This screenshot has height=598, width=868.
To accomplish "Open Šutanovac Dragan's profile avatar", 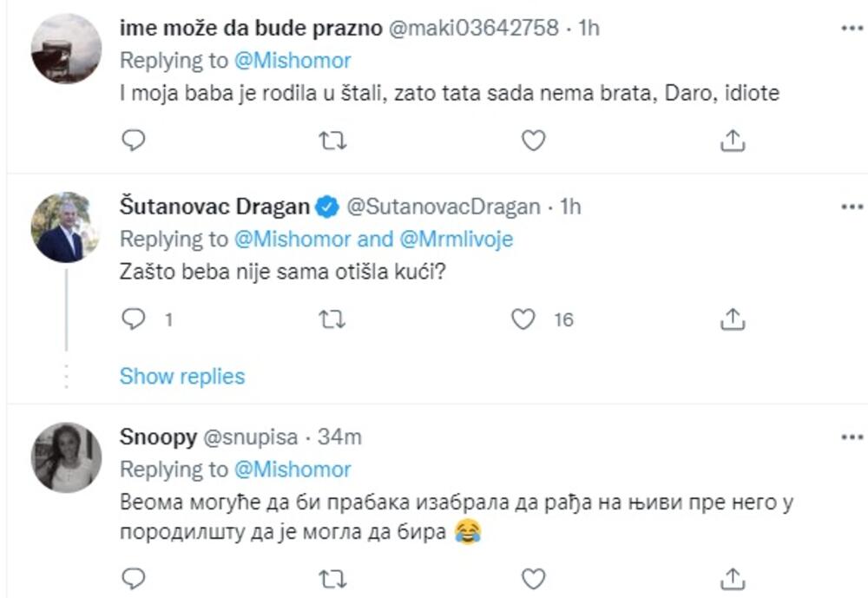I will [x=66, y=227].
